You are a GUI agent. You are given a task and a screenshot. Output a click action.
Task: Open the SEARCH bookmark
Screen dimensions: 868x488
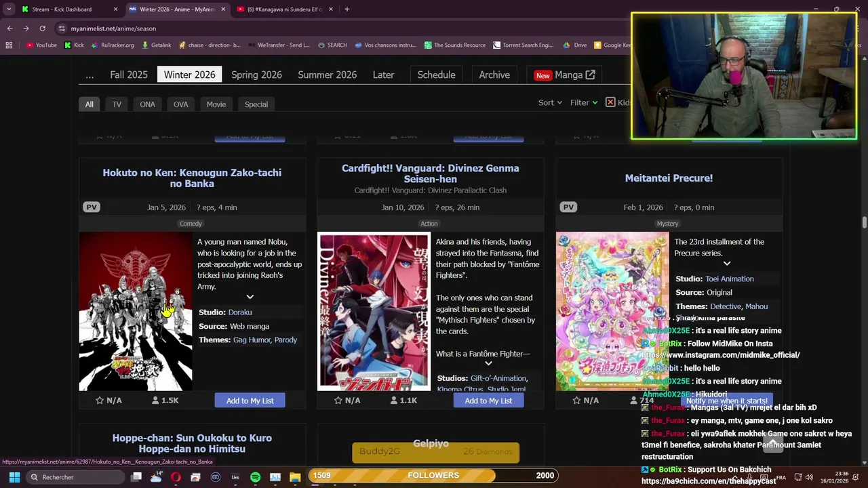tap(332, 45)
